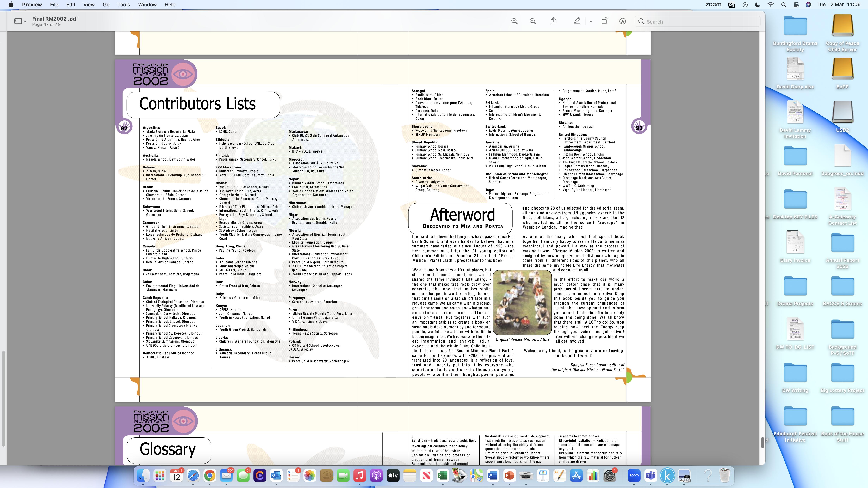Viewport: 868px width, 488px height.
Task: Click the zoom out magnifier icon
Action: point(514,21)
